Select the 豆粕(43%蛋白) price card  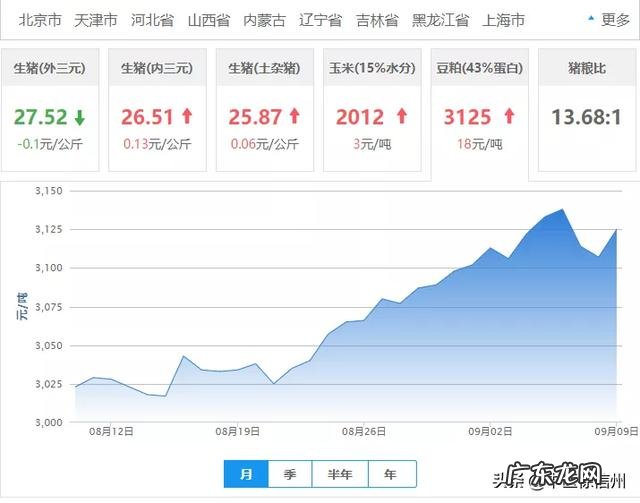[x=480, y=114]
